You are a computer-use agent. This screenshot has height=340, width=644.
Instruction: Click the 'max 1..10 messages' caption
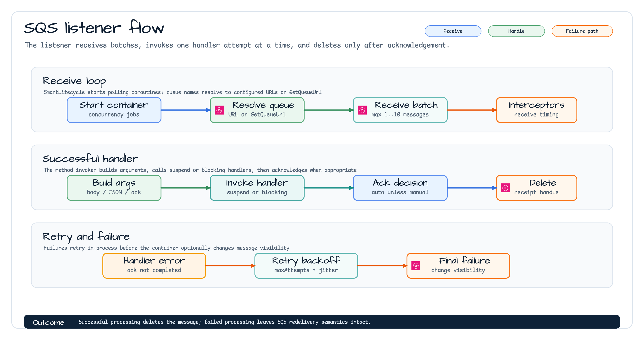(400, 115)
